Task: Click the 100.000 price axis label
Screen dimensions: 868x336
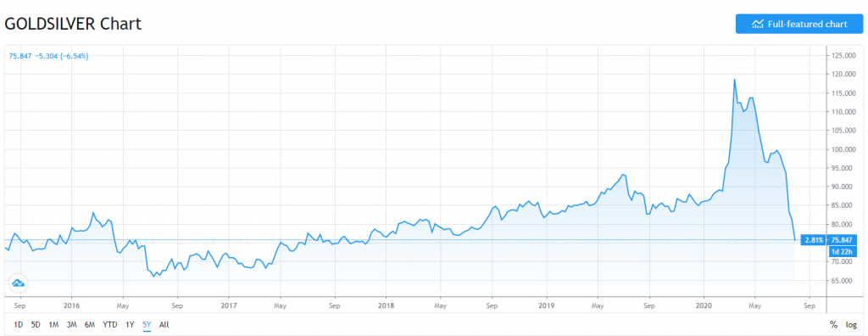Action: click(x=844, y=149)
